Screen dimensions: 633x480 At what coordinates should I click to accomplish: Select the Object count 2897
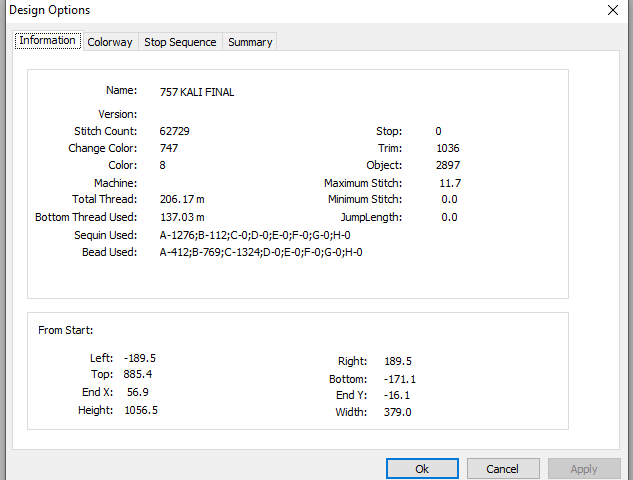[x=448, y=165]
